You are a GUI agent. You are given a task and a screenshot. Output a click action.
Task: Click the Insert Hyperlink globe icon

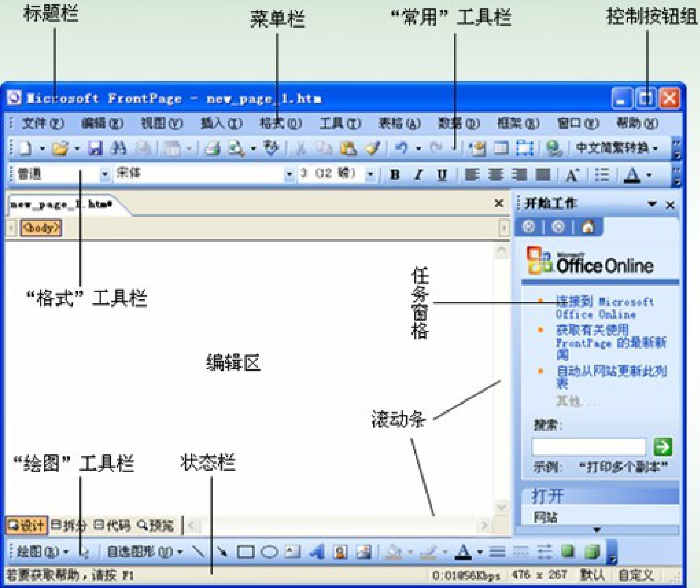click(554, 148)
